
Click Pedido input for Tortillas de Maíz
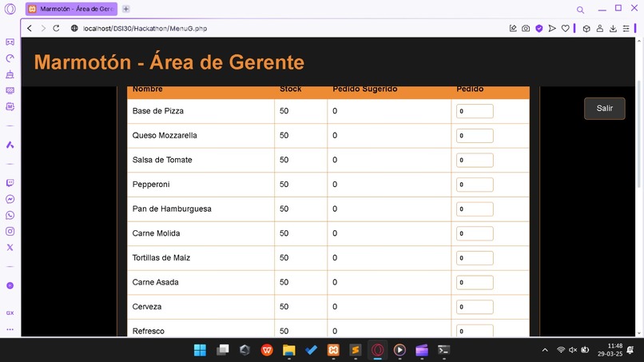[475, 257]
